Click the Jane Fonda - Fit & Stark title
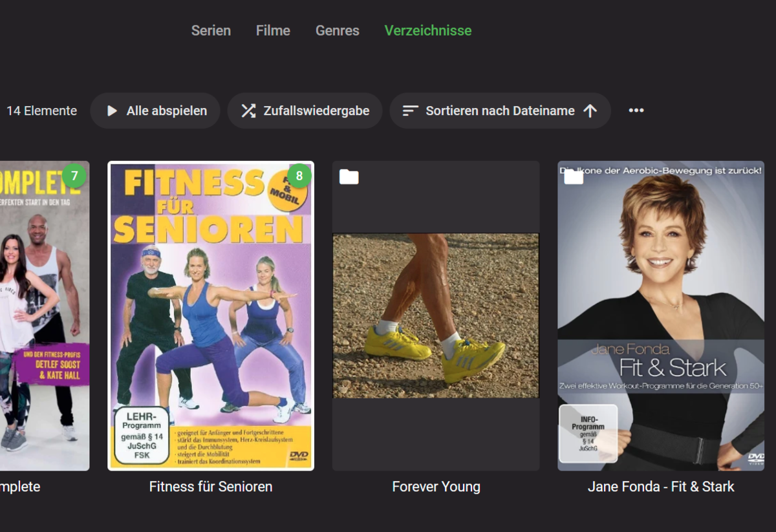The height and width of the screenshot is (532, 776). 661,487
